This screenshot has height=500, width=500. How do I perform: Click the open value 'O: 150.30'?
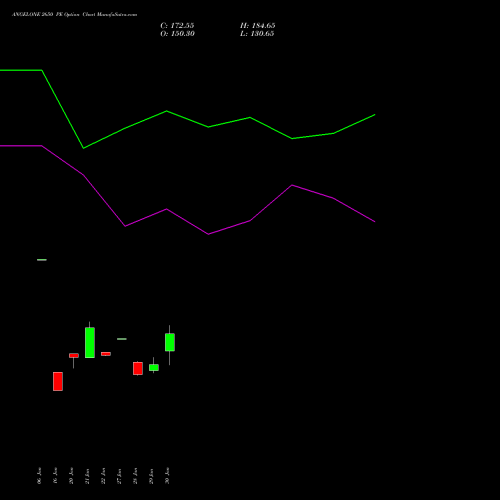[x=177, y=34]
